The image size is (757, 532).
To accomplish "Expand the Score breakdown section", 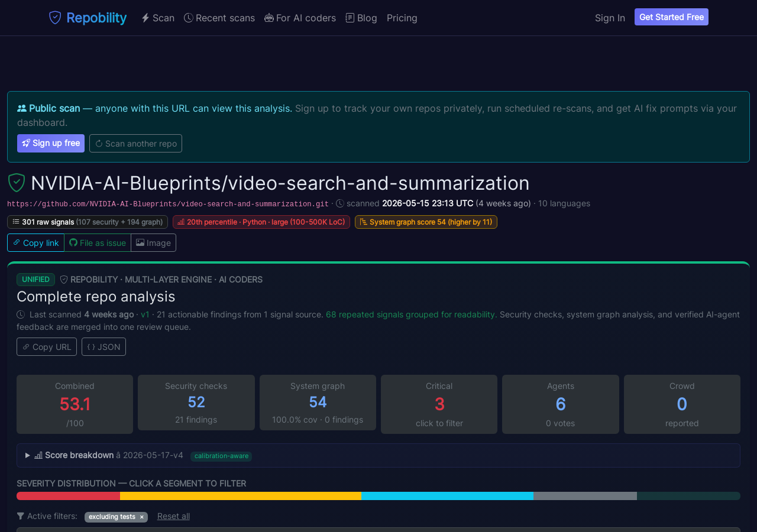I will tap(378, 455).
